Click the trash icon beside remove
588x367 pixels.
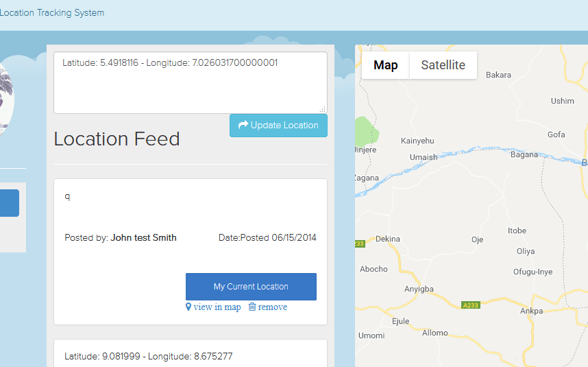click(252, 307)
